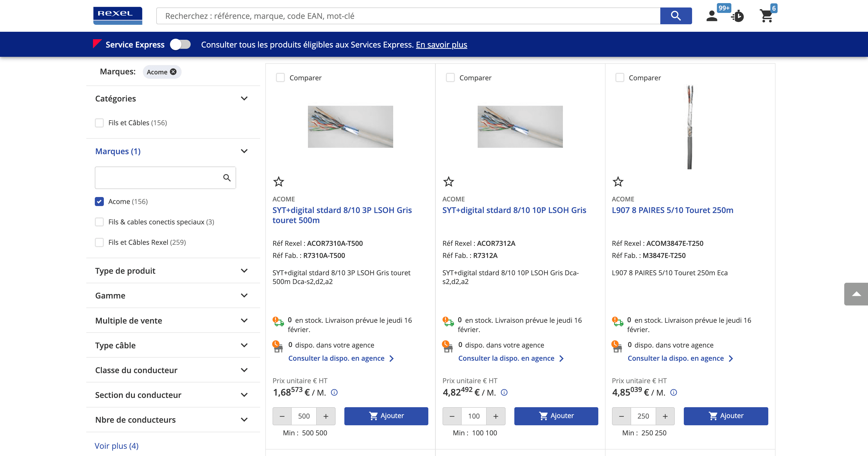This screenshot has height=456, width=868.
Task: Open the L907 8 PAIRES cable thumbnail
Action: tap(690, 127)
